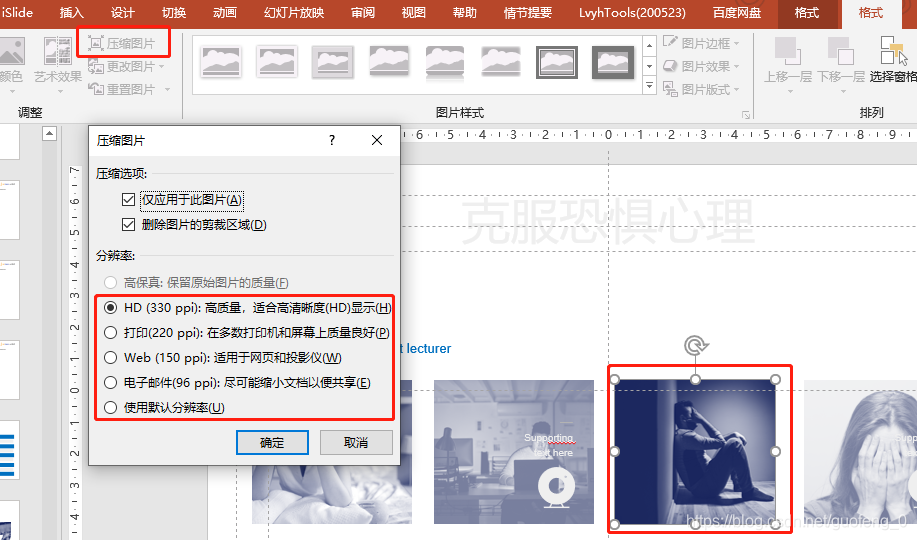This screenshot has width=917, height=540.
Task: Open the Baidu Netdisk (百度网盘) tab
Action: (737, 13)
